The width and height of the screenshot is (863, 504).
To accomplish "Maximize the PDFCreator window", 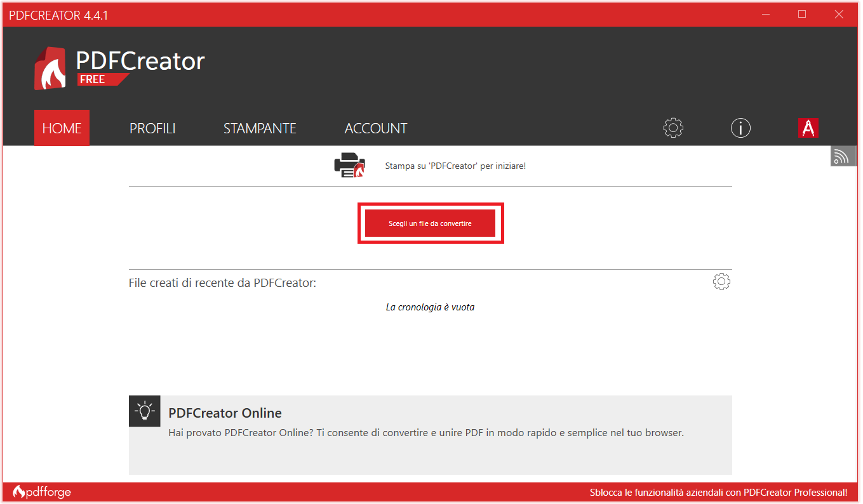I will 801,13.
